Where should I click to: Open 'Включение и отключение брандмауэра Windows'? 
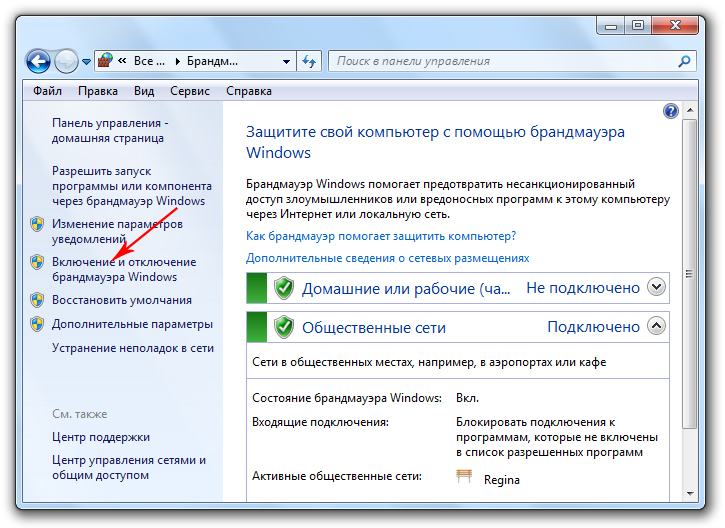tap(124, 270)
